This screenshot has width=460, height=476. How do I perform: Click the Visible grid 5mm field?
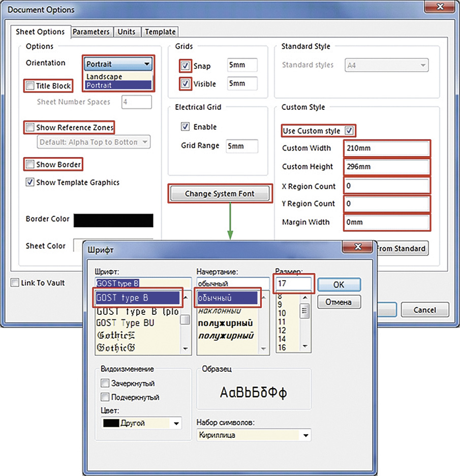[x=242, y=83]
